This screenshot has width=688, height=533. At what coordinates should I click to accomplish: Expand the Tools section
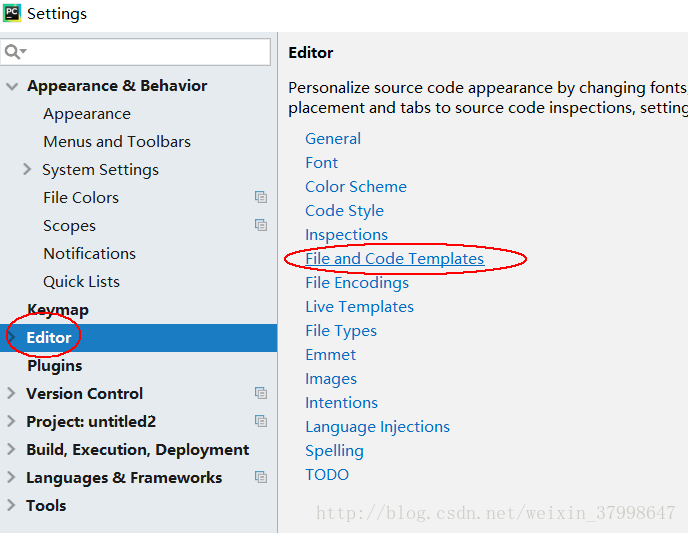pyautogui.click(x=12, y=506)
